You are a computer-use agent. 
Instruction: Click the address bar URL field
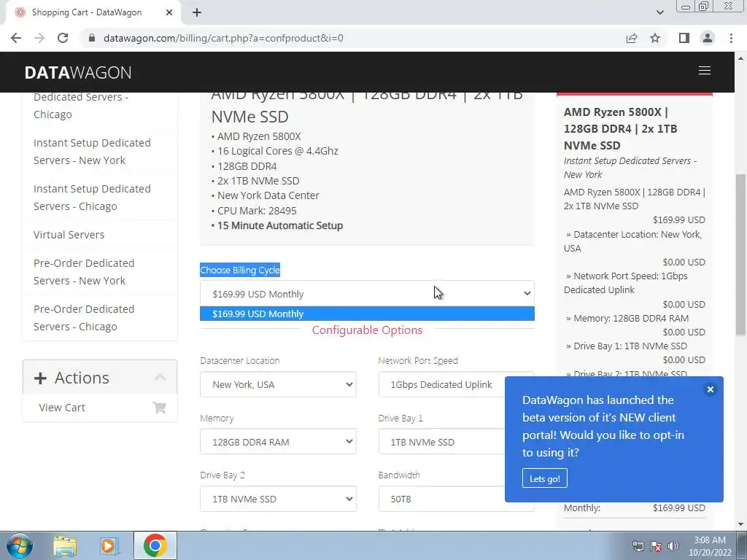click(352, 38)
